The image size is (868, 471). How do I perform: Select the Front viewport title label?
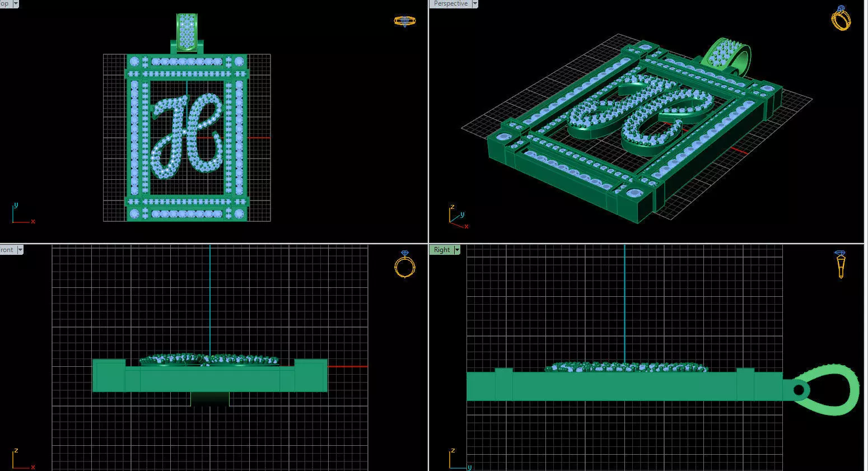point(7,250)
